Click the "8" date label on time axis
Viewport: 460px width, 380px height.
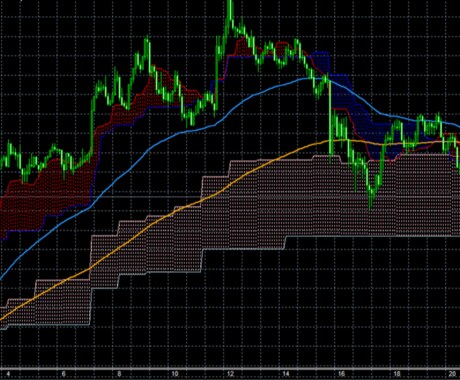pos(119,373)
